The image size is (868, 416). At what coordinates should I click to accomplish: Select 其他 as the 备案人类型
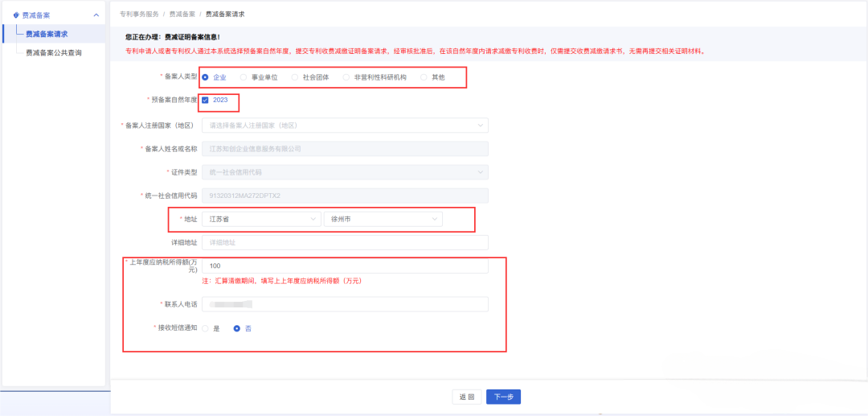click(424, 77)
